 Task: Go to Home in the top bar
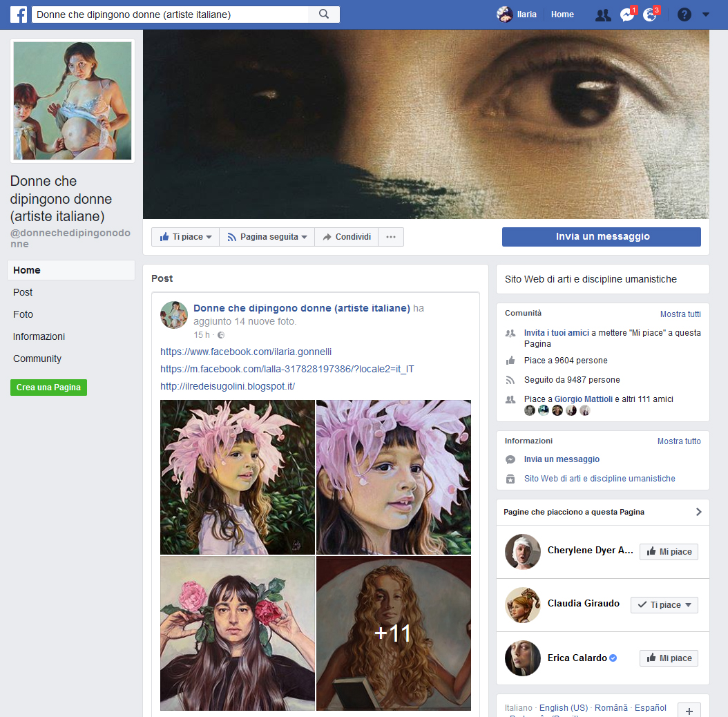click(x=562, y=15)
